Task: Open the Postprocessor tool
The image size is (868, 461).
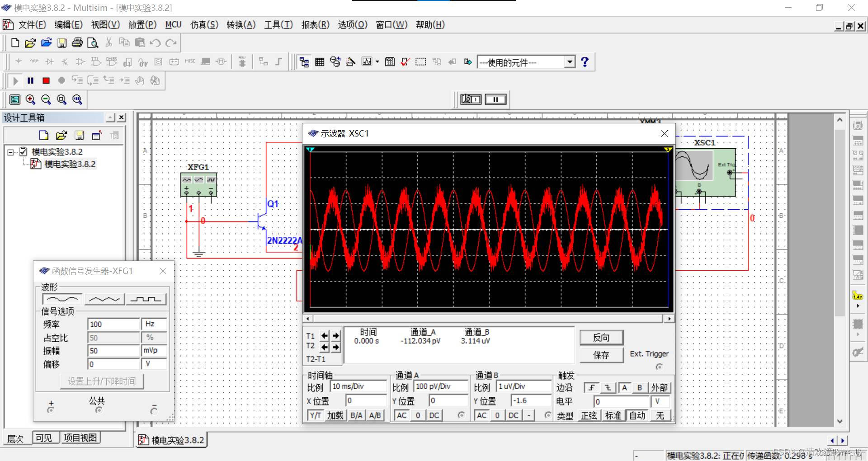Action: coord(390,62)
